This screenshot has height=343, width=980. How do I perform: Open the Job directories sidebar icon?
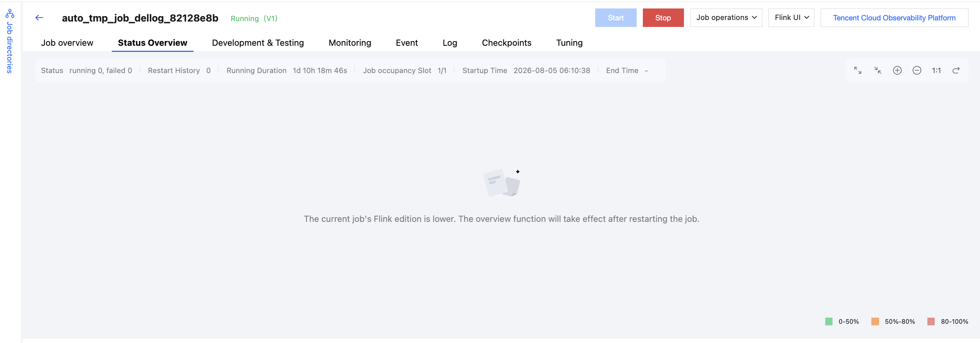(x=10, y=14)
